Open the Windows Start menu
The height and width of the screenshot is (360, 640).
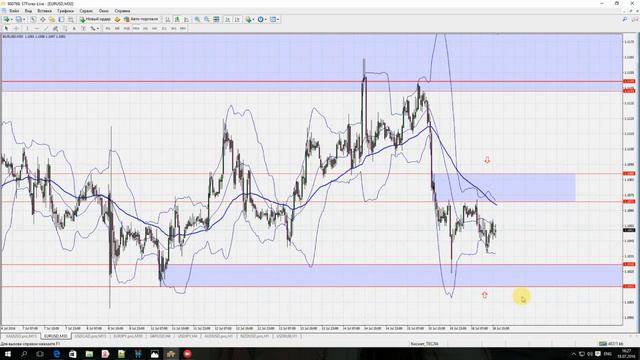pyautogui.click(x=7, y=353)
